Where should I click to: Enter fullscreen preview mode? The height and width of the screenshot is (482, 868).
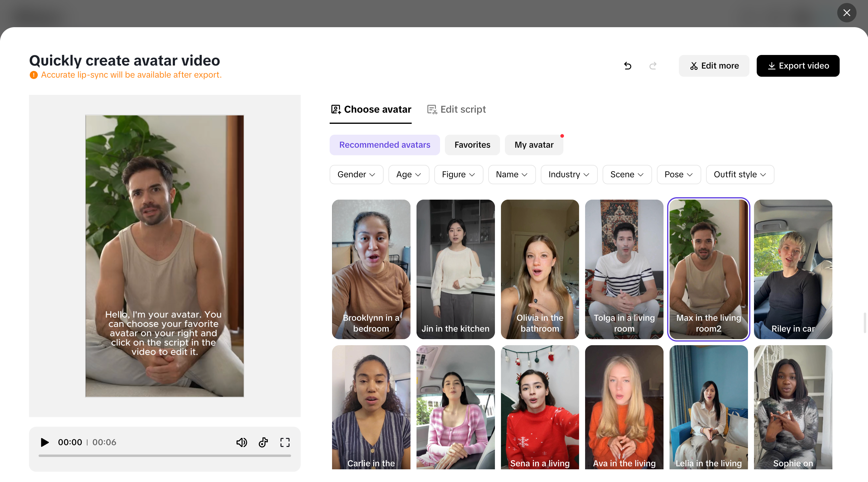(x=285, y=442)
